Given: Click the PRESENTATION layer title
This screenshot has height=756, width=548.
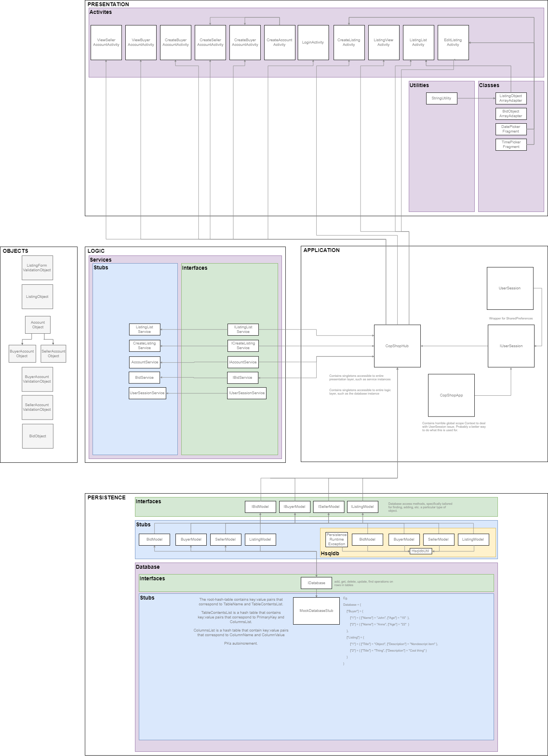Looking at the screenshot, I should pos(108,4).
